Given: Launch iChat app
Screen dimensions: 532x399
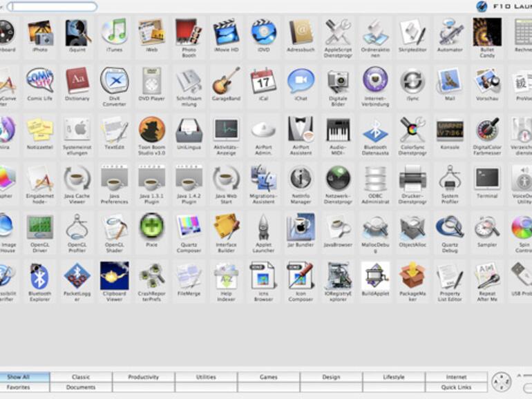Looking at the screenshot, I should pyautogui.click(x=301, y=81).
